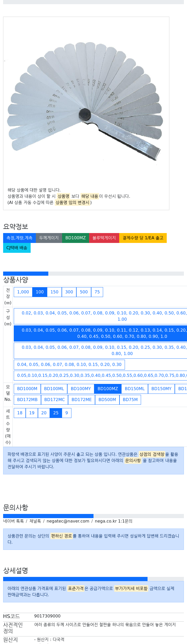Click the 상세설명 progress bar
This screenshot has height=644, width=187.
(94, 579)
